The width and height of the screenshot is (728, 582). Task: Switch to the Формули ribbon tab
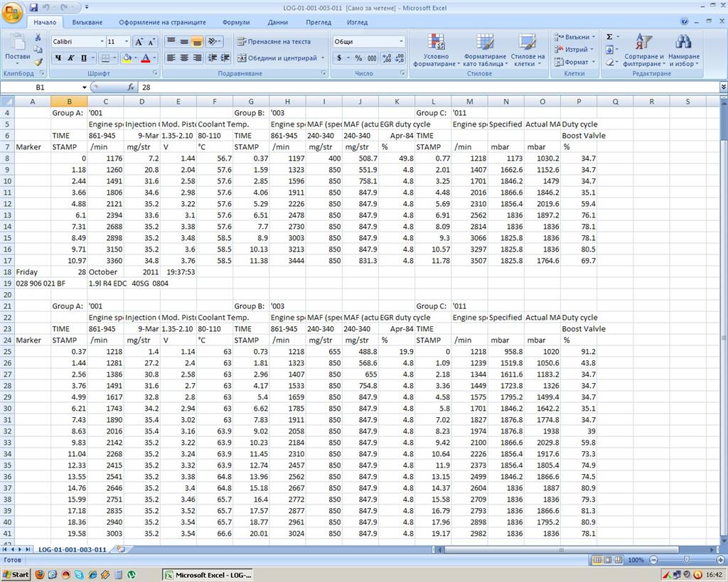point(235,22)
